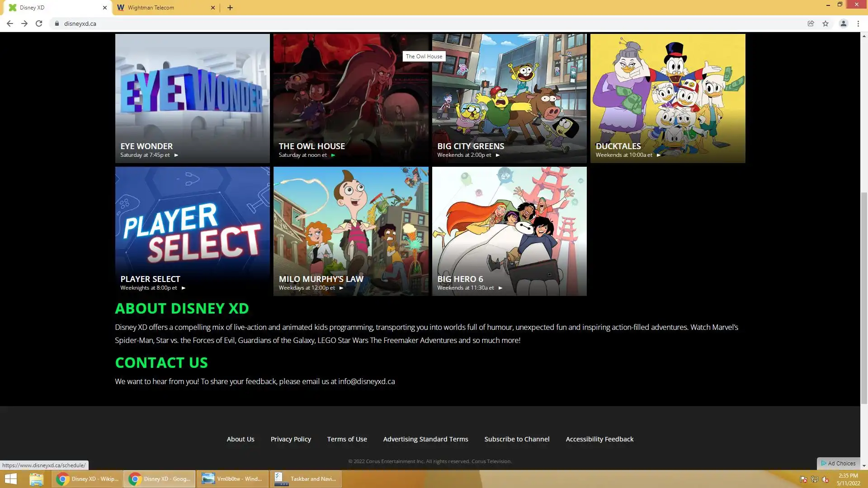Open the share page icon

tap(811, 23)
